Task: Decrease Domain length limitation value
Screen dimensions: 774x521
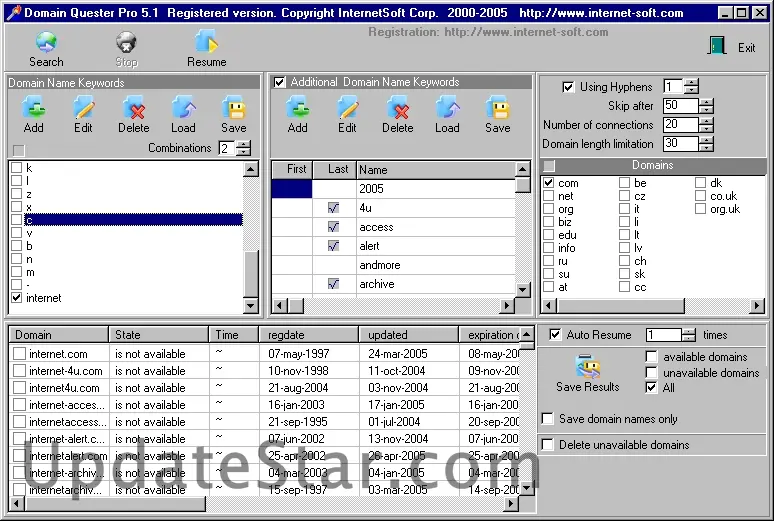Action: 706,148
